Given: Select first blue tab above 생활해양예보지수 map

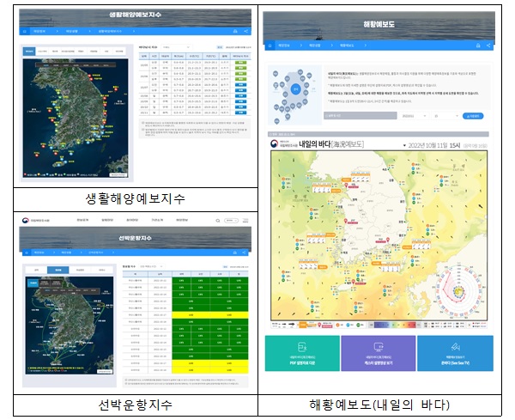Looking at the screenshot, I should (28, 51).
